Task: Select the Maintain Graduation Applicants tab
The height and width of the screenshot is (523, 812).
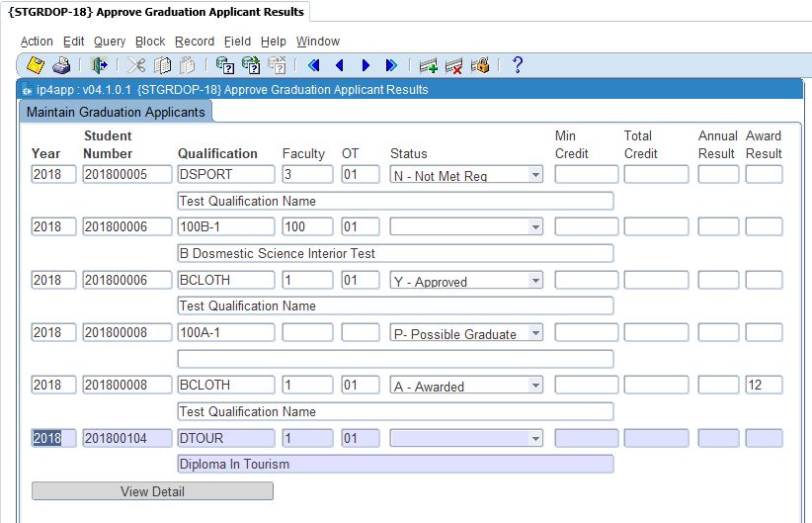Action: pos(116,112)
